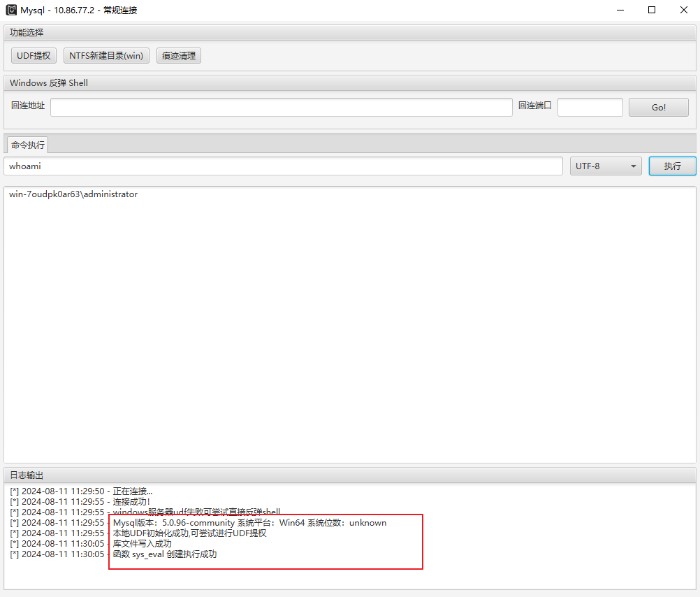Minimize the Mysql window
This screenshot has height=597, width=700.
point(620,10)
